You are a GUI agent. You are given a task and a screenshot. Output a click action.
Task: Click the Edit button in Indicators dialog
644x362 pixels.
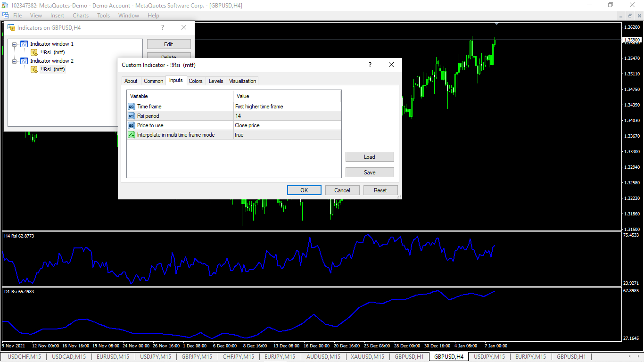tap(169, 44)
